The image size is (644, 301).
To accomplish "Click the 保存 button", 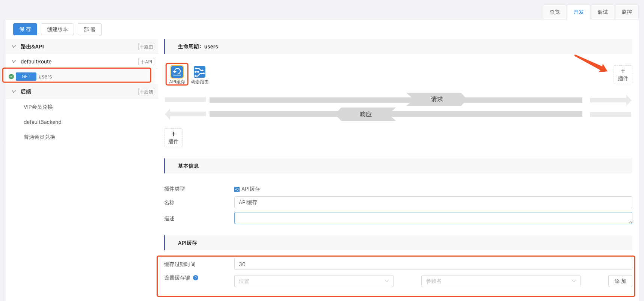I will [x=25, y=29].
